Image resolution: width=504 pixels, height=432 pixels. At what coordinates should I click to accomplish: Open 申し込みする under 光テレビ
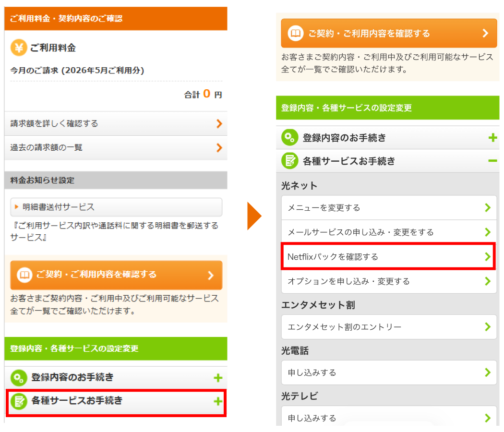pyautogui.click(x=389, y=417)
